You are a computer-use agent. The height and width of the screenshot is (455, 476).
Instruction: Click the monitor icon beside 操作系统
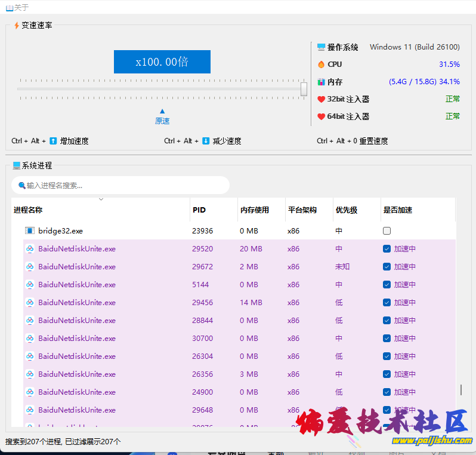point(322,47)
